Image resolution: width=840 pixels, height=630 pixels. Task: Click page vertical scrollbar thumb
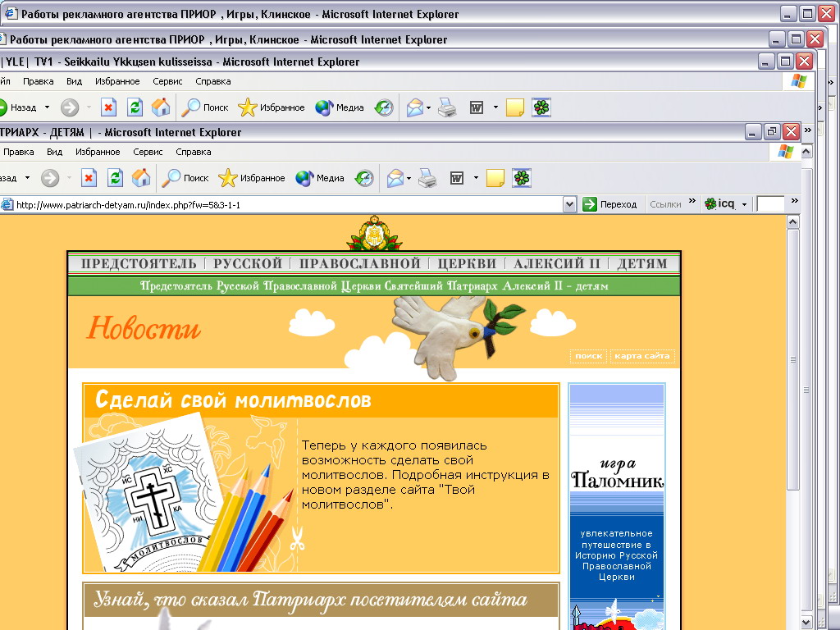point(793,359)
